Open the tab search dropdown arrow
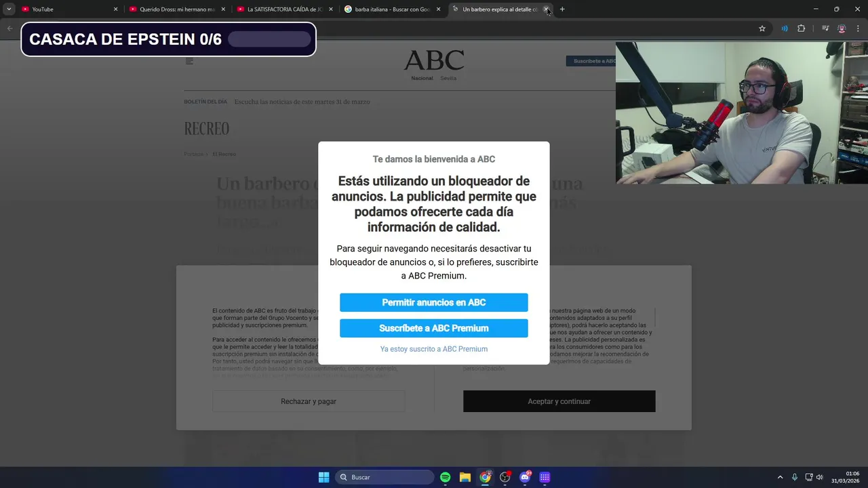The width and height of the screenshot is (868, 488). [x=9, y=9]
